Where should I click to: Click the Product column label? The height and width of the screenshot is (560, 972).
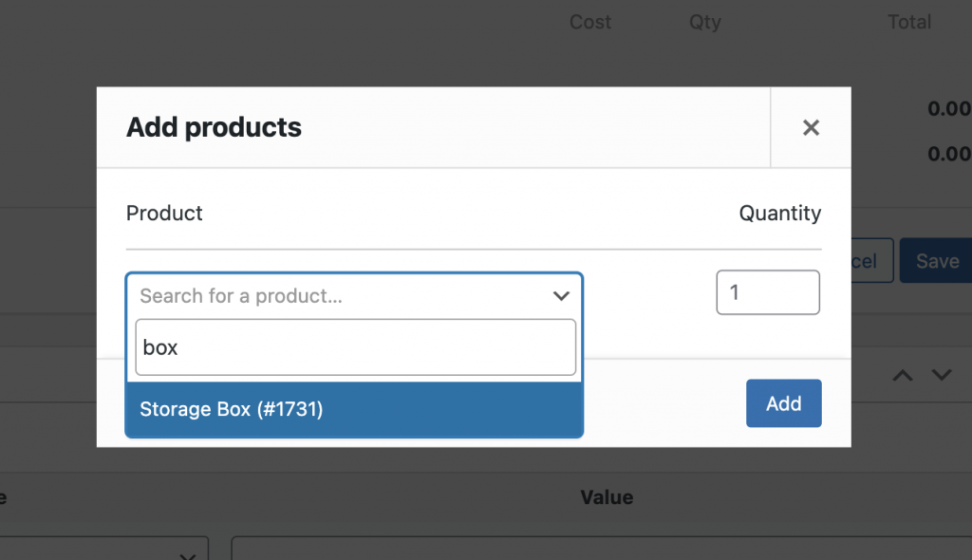163,213
